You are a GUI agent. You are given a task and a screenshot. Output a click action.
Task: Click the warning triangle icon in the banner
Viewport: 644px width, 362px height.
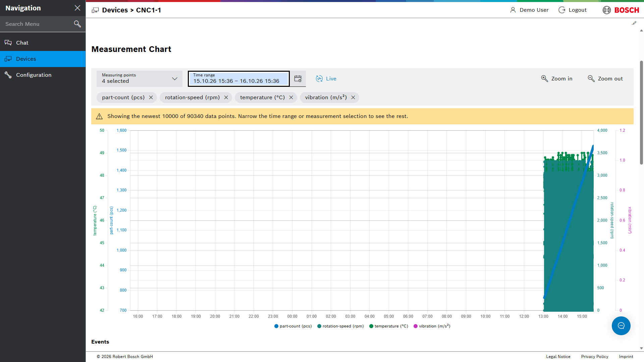point(99,116)
